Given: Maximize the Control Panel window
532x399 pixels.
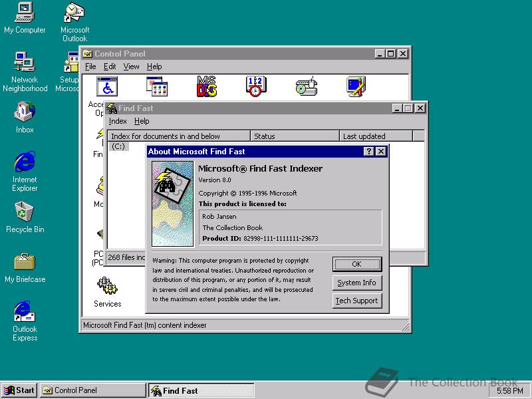Looking at the screenshot, I should click(391, 54).
